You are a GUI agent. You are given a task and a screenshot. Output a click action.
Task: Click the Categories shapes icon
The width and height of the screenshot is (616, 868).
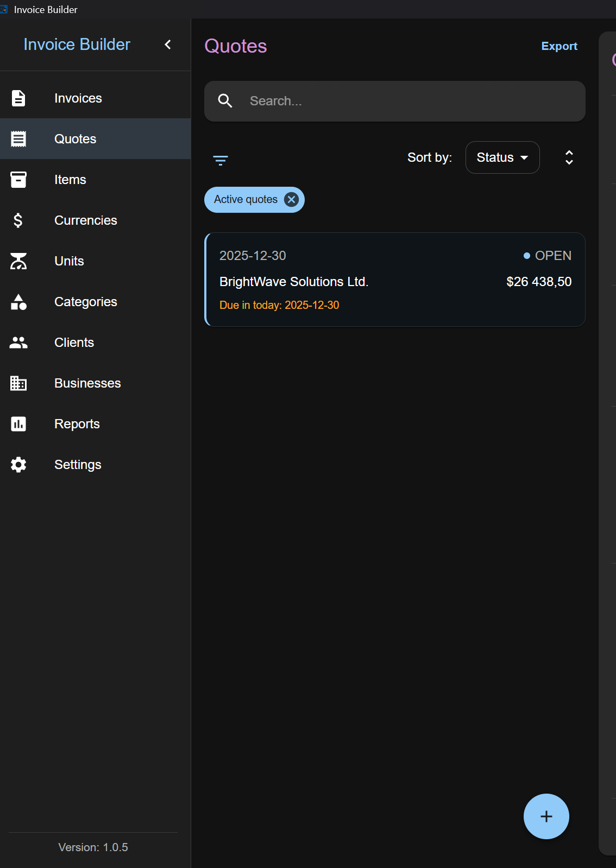coord(18,302)
